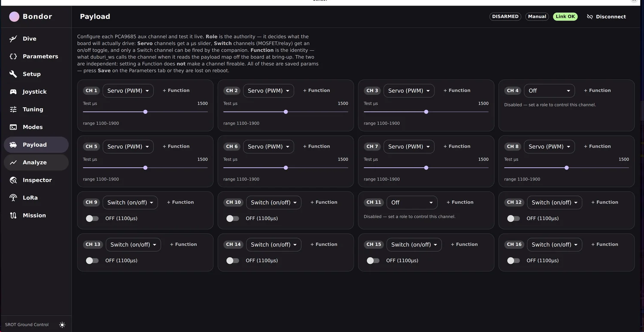Expand CH 3 Servo (PWM) dropdown
Image resolution: width=644 pixels, height=332 pixels.
pos(409,91)
